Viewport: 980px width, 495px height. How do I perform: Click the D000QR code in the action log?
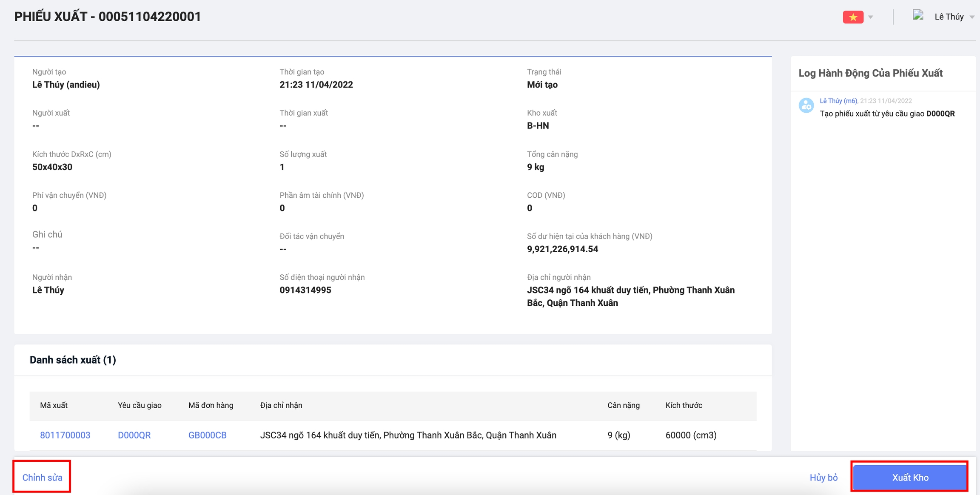940,114
